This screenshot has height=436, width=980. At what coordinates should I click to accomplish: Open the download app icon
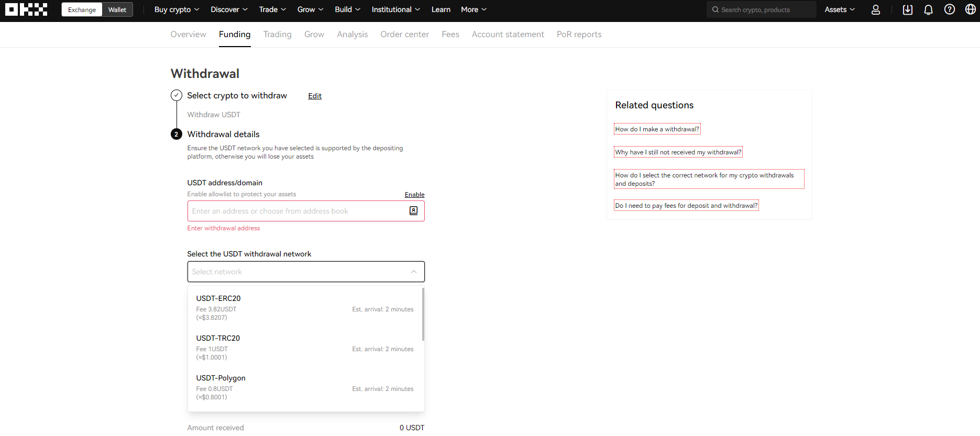(x=908, y=9)
